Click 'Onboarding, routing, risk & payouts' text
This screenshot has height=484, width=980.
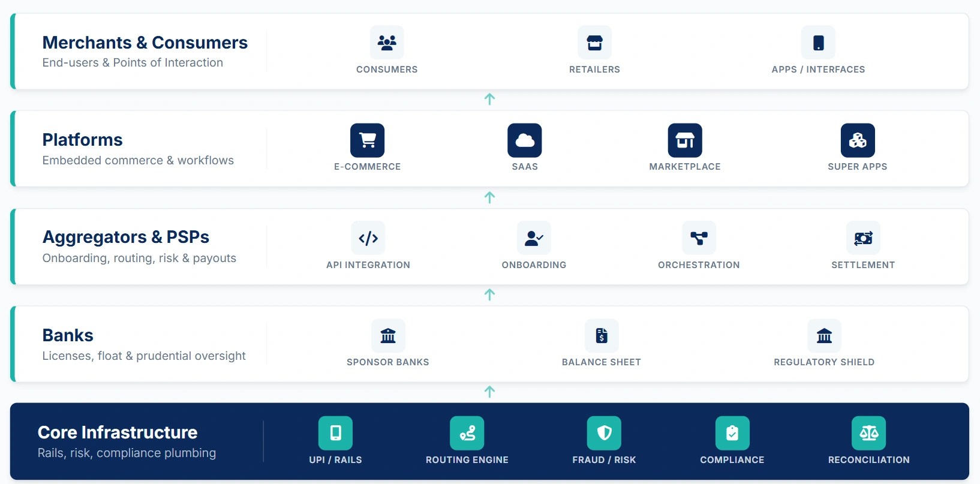coord(139,258)
